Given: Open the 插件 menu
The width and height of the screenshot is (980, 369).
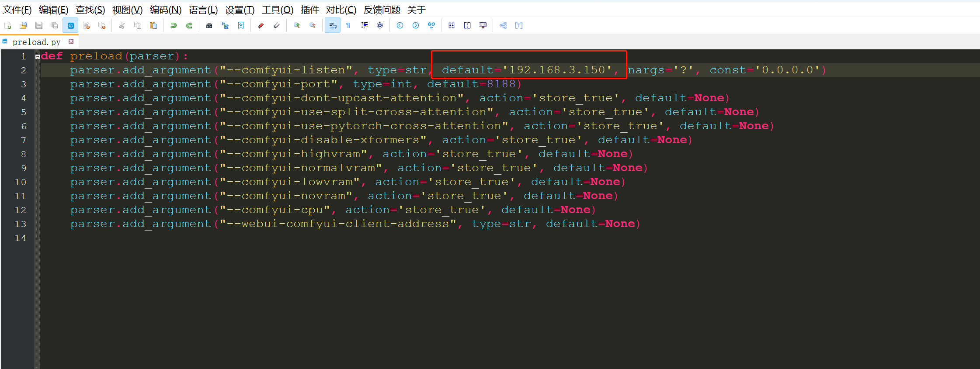Looking at the screenshot, I should point(309,10).
